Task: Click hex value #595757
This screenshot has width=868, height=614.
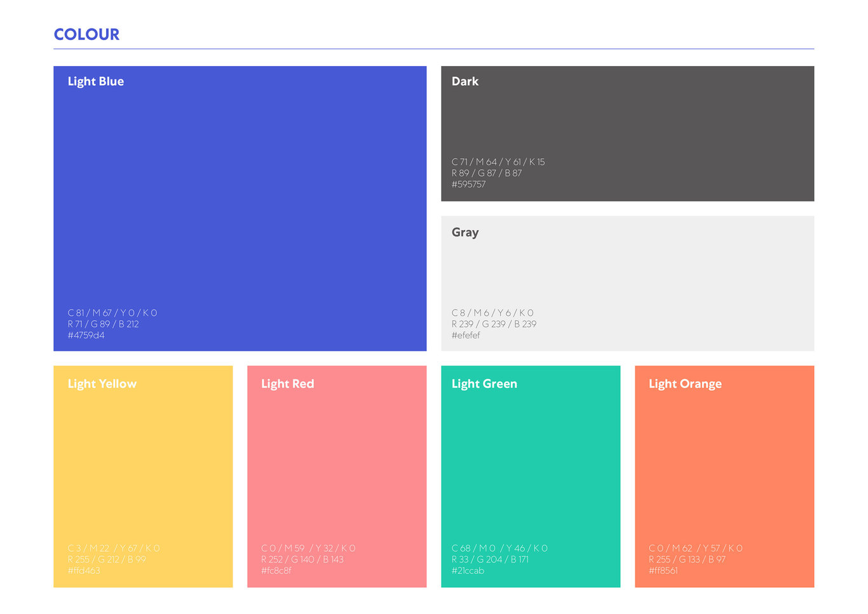Action: tap(468, 184)
